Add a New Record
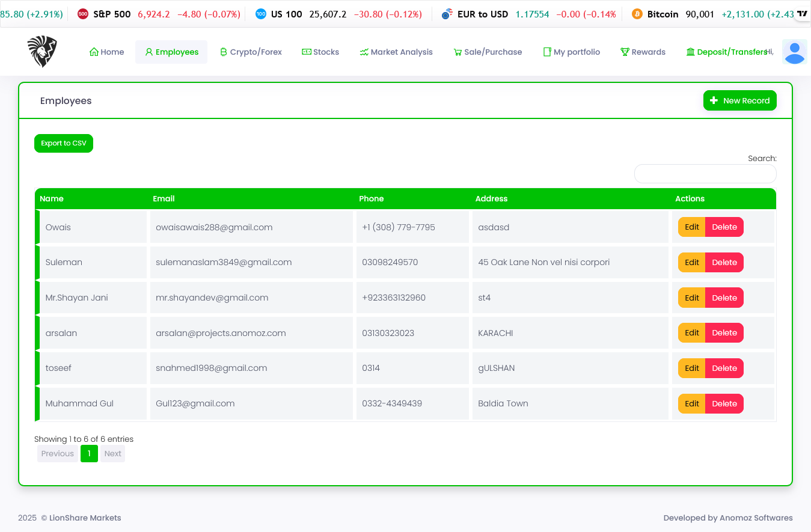 739,100
